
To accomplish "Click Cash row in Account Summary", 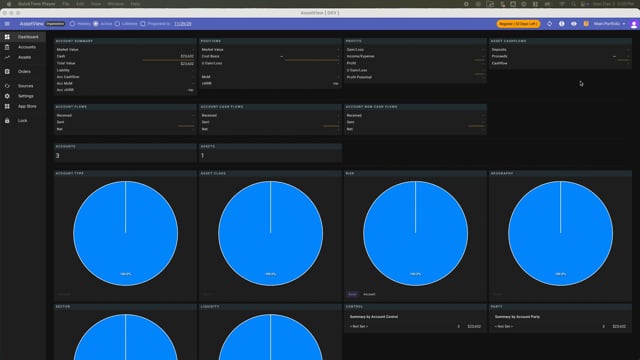I will tap(125, 56).
